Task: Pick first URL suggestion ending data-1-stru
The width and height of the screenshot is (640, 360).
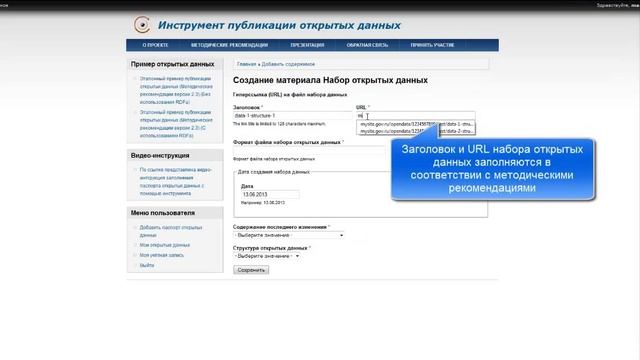Action: 416,124
